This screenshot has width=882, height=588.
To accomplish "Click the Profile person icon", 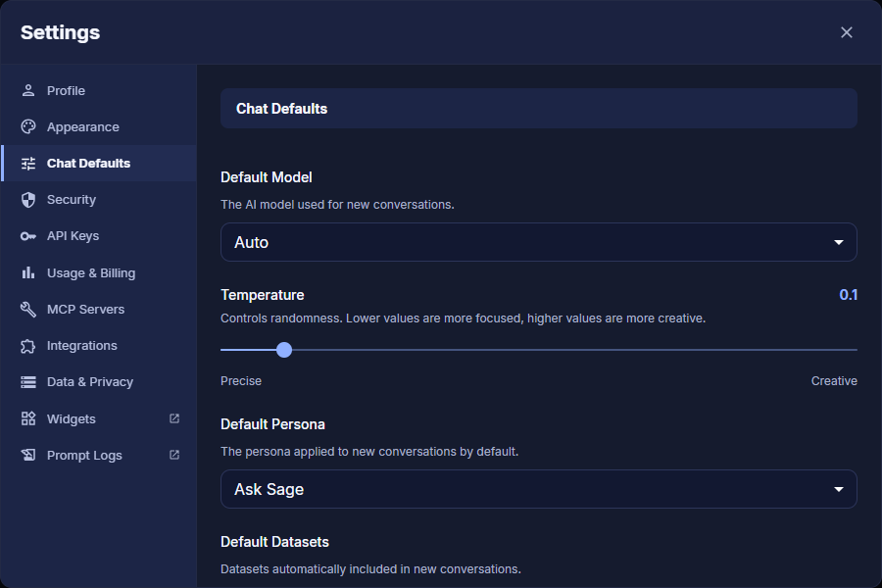I will pyautogui.click(x=28, y=90).
